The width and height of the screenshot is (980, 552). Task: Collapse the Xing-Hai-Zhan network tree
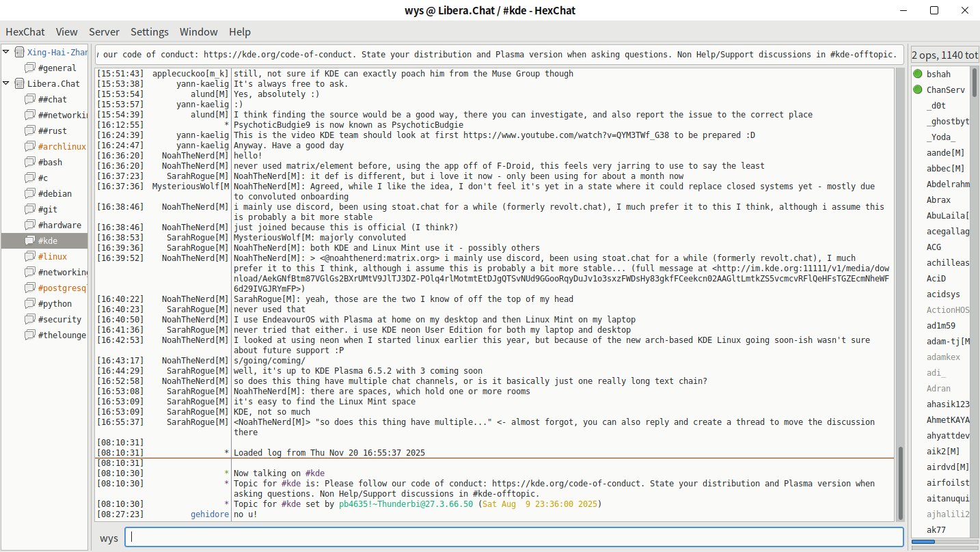click(x=6, y=52)
